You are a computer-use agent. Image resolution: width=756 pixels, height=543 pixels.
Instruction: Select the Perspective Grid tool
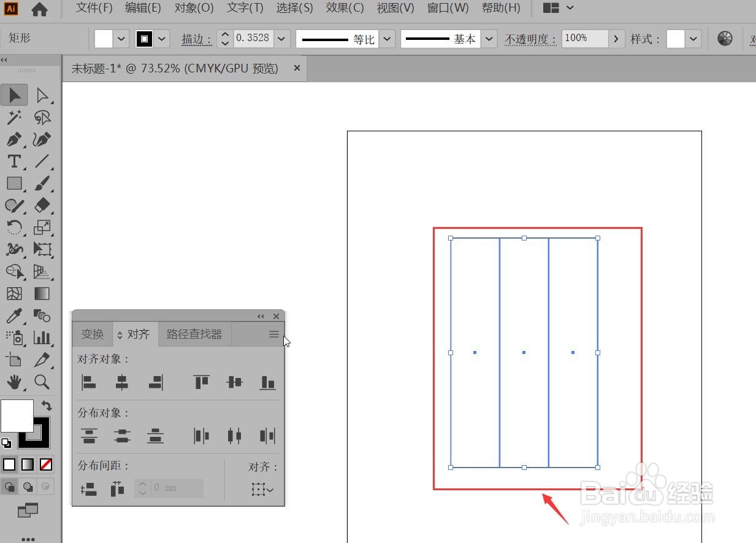[42, 272]
